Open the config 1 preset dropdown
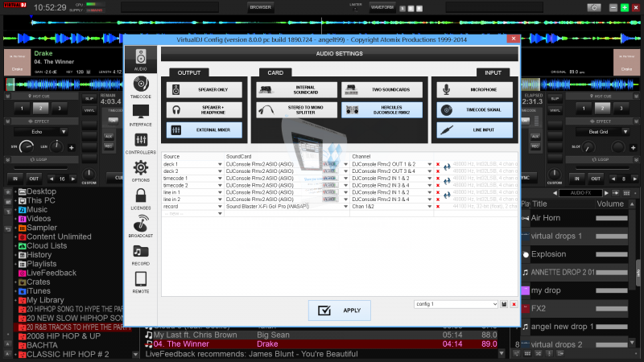Screen dimensions: 644x362 click(x=456, y=304)
